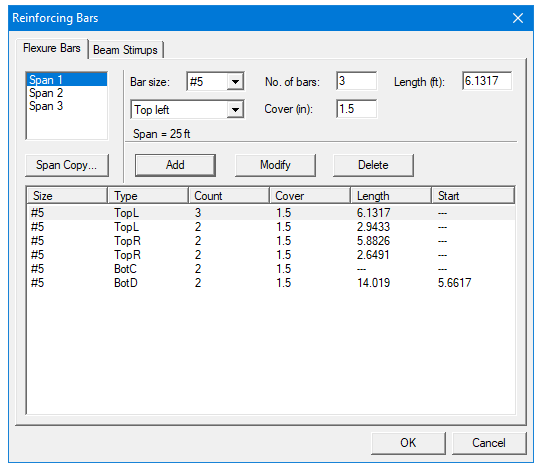This screenshot has height=469, width=540.
Task: Click the Cover (in) input field
Action: tap(356, 109)
